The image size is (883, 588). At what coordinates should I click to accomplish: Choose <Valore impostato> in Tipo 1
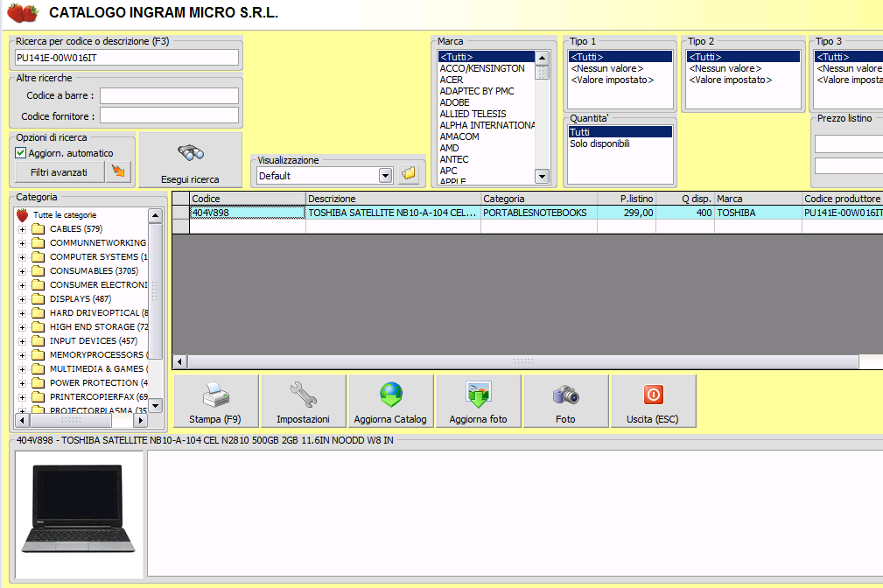pyautogui.click(x=620, y=80)
